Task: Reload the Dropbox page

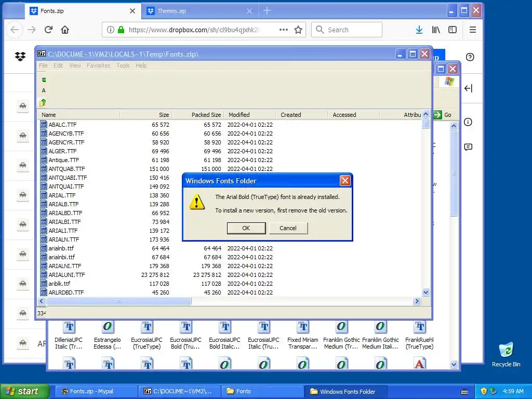Action: 48,30
